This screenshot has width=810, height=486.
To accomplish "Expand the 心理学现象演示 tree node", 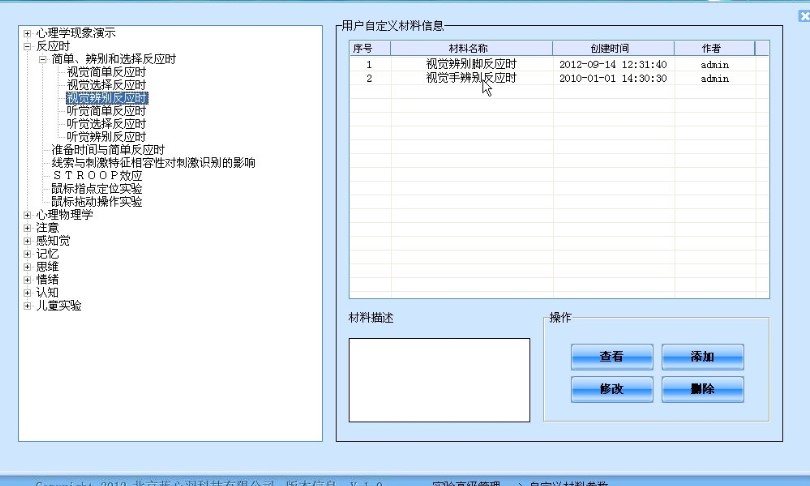I will point(27,34).
